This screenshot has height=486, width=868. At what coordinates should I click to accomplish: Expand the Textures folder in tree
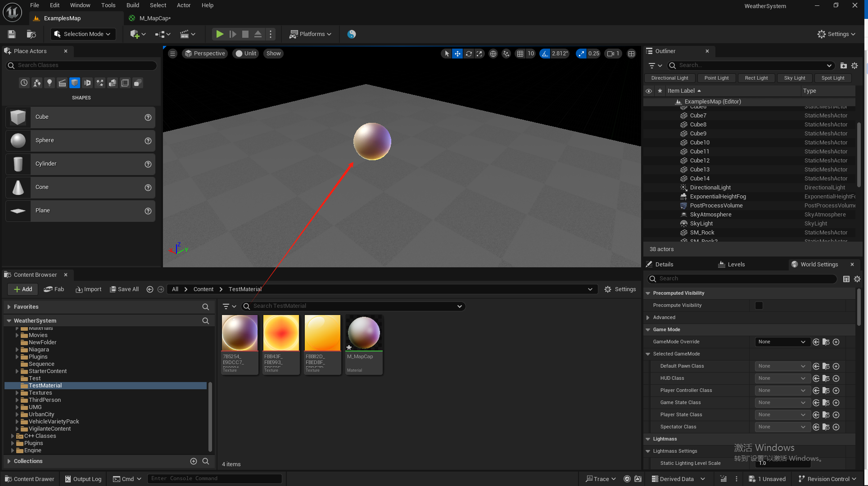click(17, 393)
